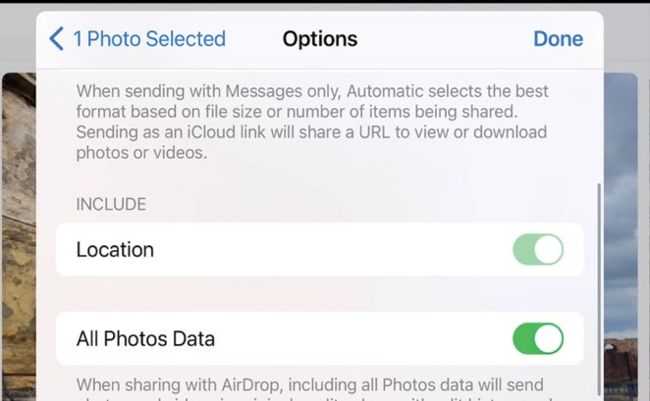Click the Location row label
Viewport: 650px width, 401px height.
click(x=115, y=250)
